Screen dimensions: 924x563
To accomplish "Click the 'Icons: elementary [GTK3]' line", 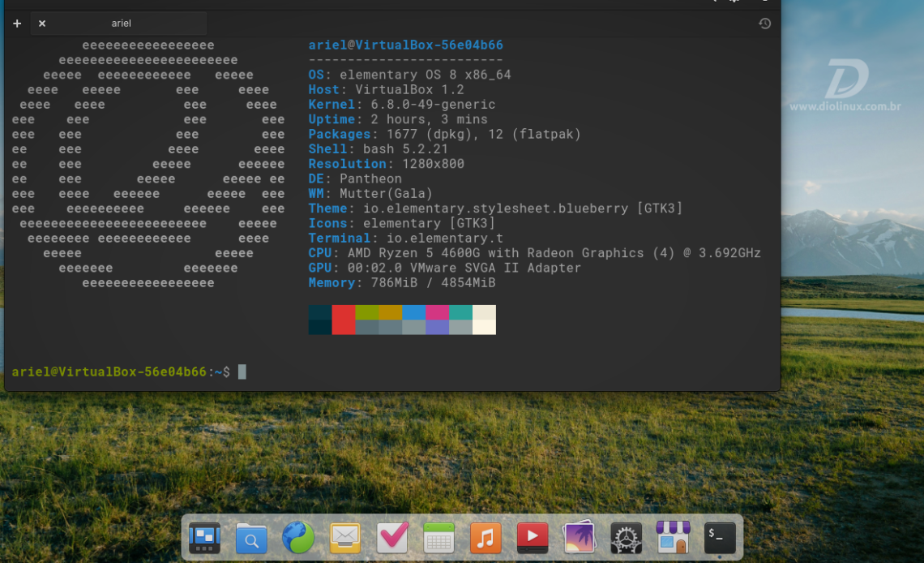I will click(401, 223).
